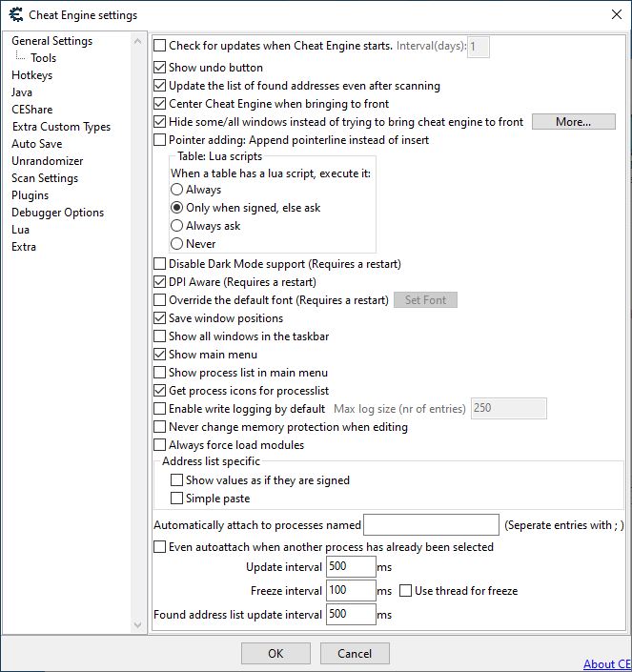Uncheck Hide some/all windows option
632x672 pixels.
click(x=159, y=122)
